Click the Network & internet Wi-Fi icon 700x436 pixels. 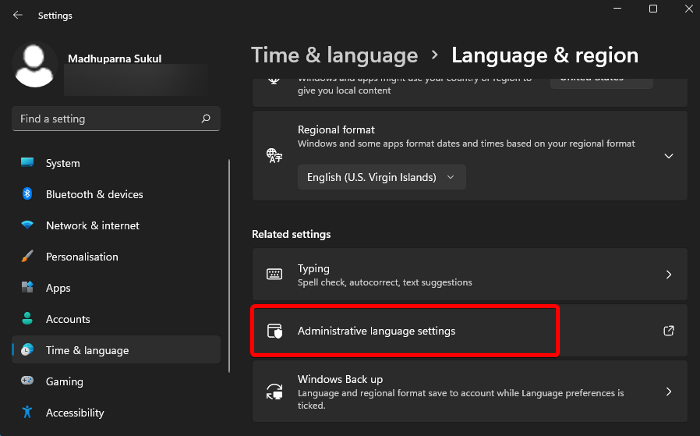[27, 226]
